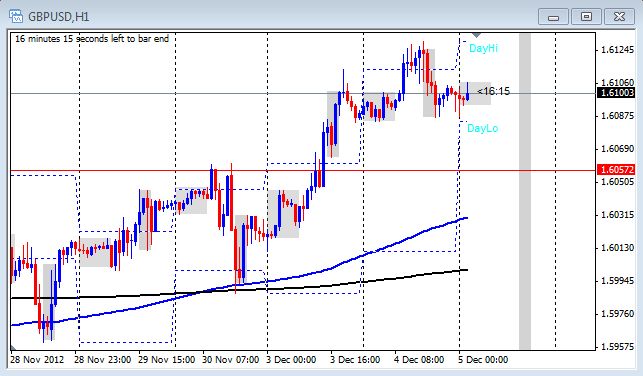Click the chart shift triangle marker at top
This screenshot has height=376, width=643.
476,36
